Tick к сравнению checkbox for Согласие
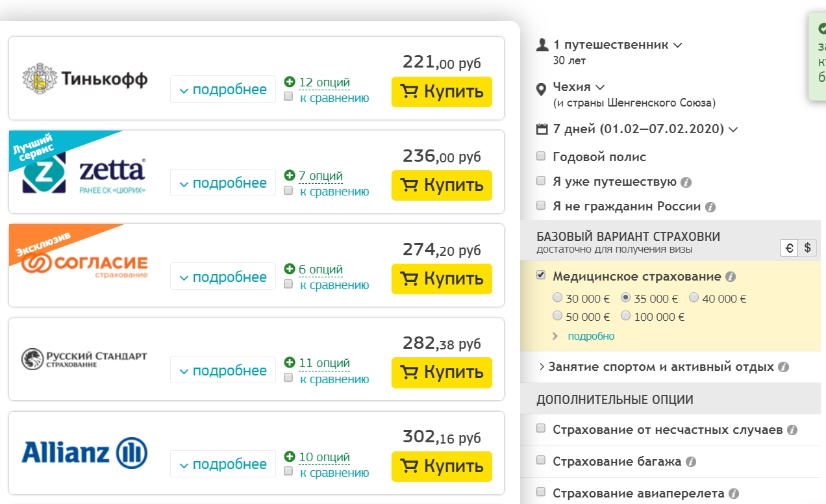 [288, 284]
